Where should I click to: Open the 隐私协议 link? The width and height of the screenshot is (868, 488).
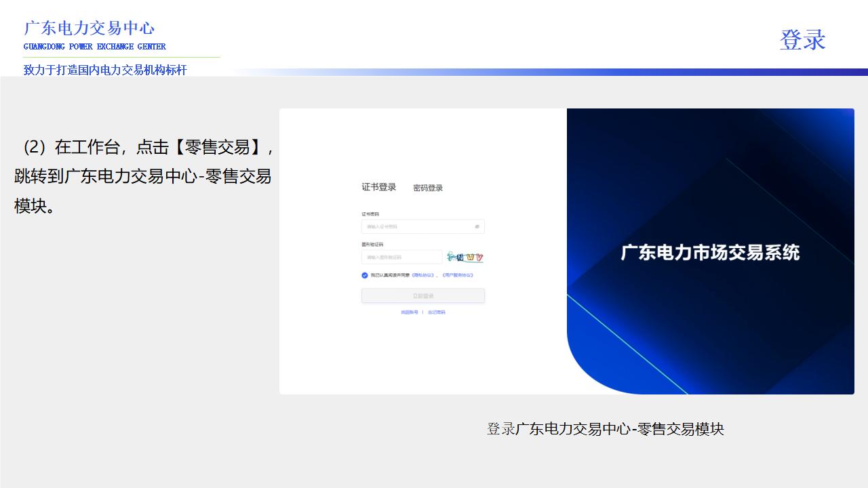[x=422, y=275]
